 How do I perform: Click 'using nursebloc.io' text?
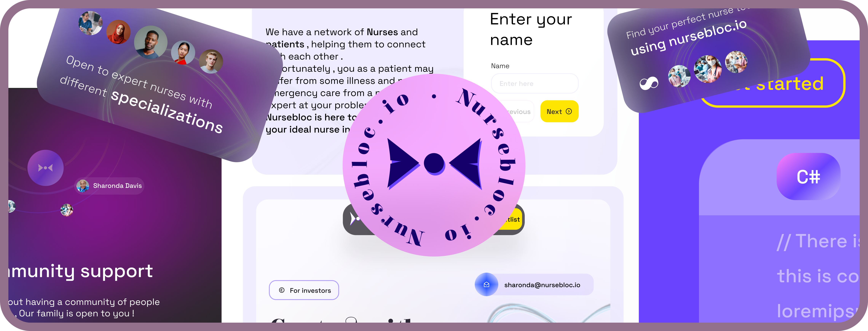[x=688, y=38]
